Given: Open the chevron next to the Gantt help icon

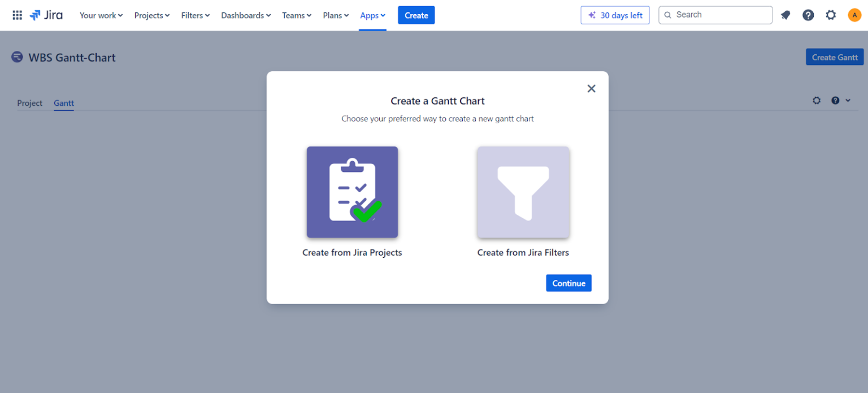Looking at the screenshot, I should point(847,100).
